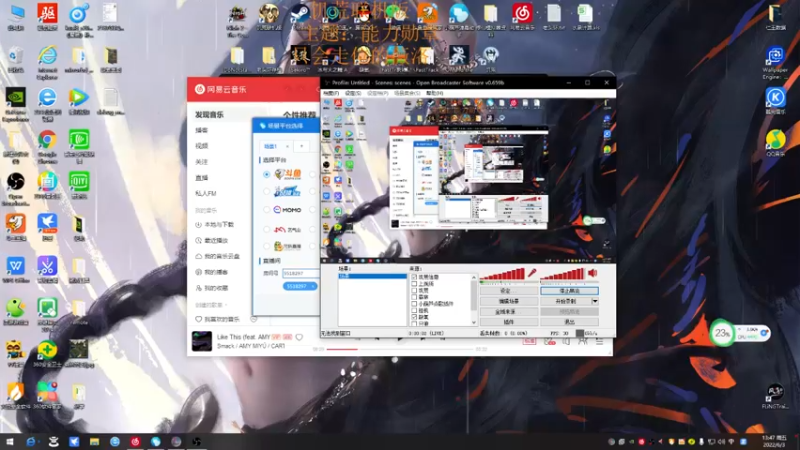The height and width of the screenshot is (450, 800).
Task: Open File Explorer from the taskbar
Action: (94, 441)
